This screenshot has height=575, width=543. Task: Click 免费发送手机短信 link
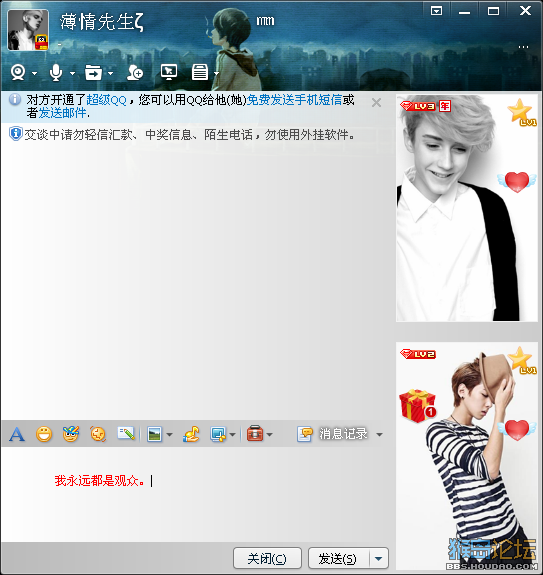tap(294, 100)
